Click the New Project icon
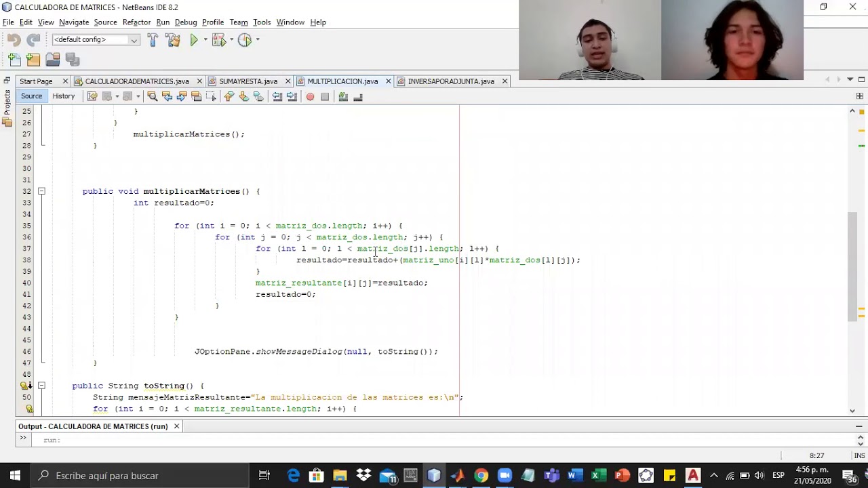The width and height of the screenshot is (868, 488). tap(33, 60)
